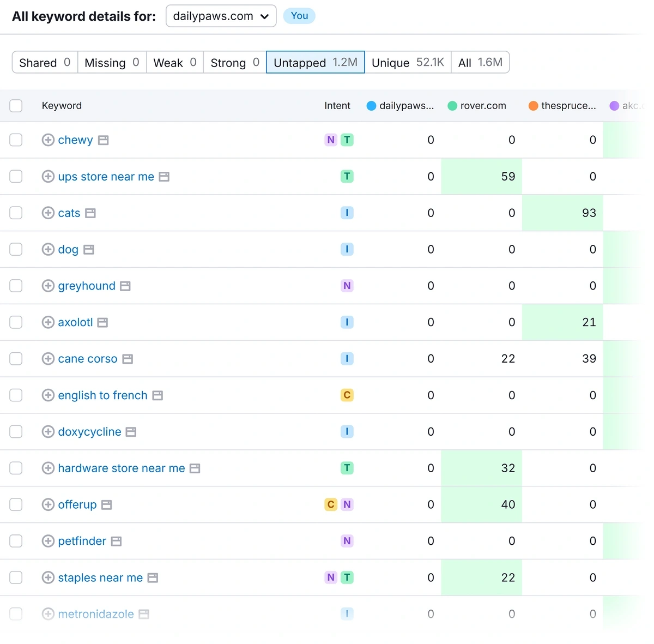Check the box for chewy row
The height and width of the screenshot is (644, 654).
click(16, 140)
